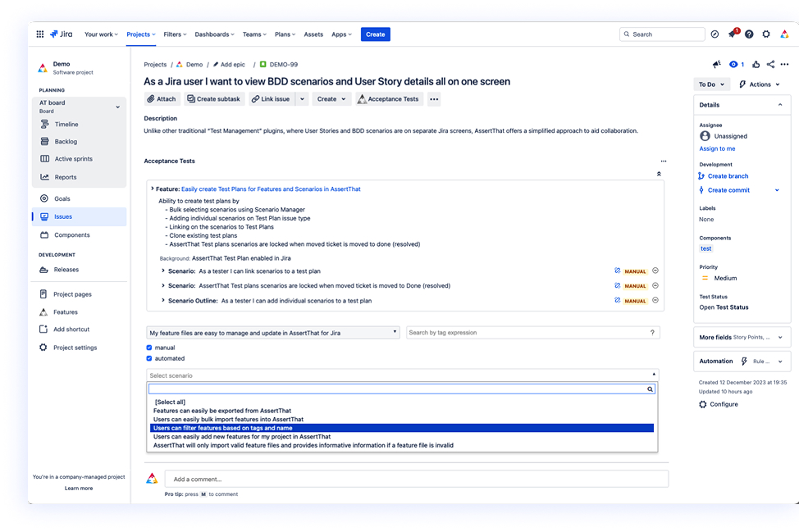Click the help question mark icon

click(749, 34)
